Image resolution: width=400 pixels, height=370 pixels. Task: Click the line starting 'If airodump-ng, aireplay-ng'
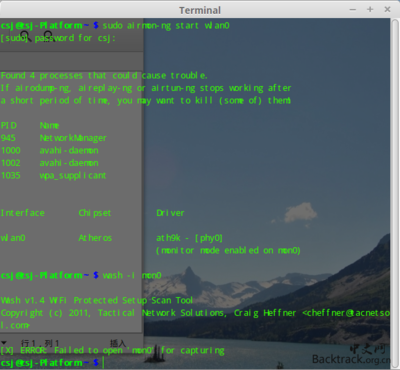point(146,88)
